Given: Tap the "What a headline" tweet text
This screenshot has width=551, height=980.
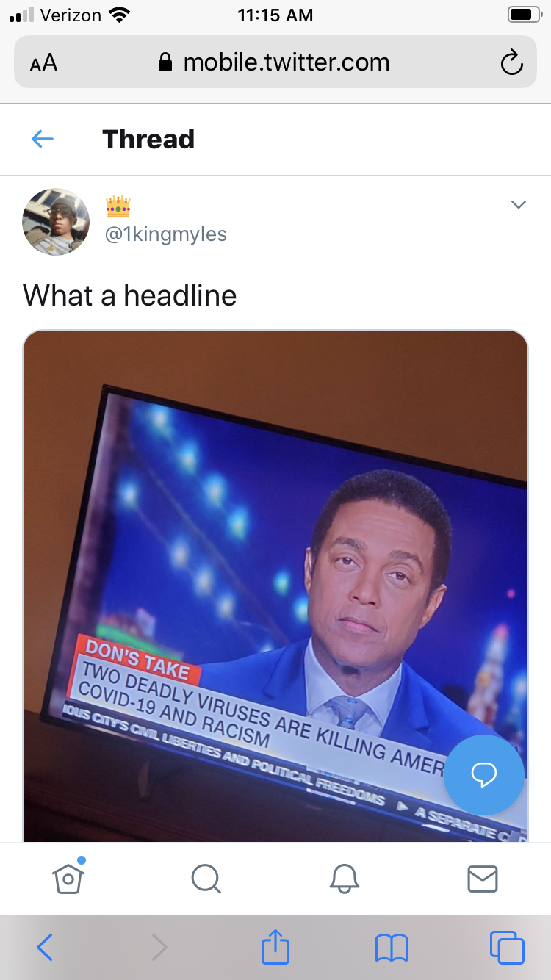Looking at the screenshot, I should 130,295.
